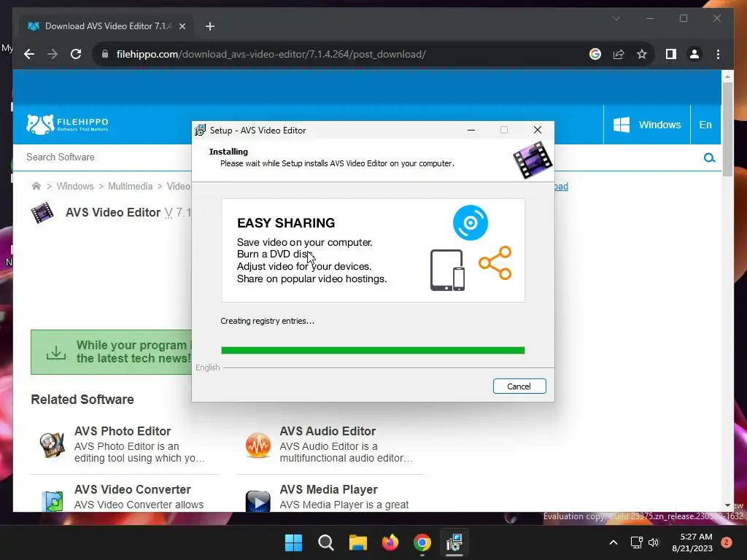Image resolution: width=747 pixels, height=560 pixels.
Task: Switch to Chrome in taskbar
Action: [x=422, y=542]
